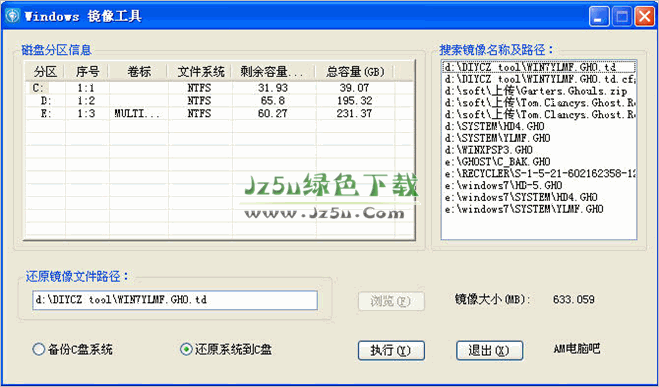
Task: Select partition C: row
Action: (219, 88)
